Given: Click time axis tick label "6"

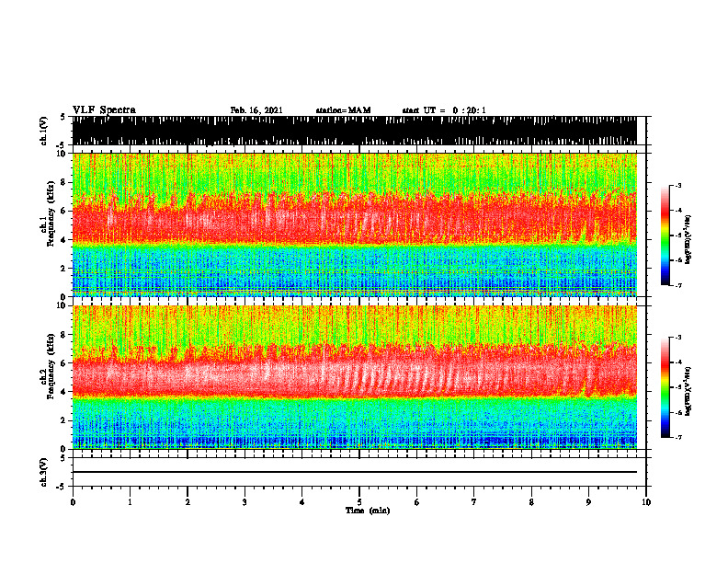Looking at the screenshot, I should pos(417,502).
